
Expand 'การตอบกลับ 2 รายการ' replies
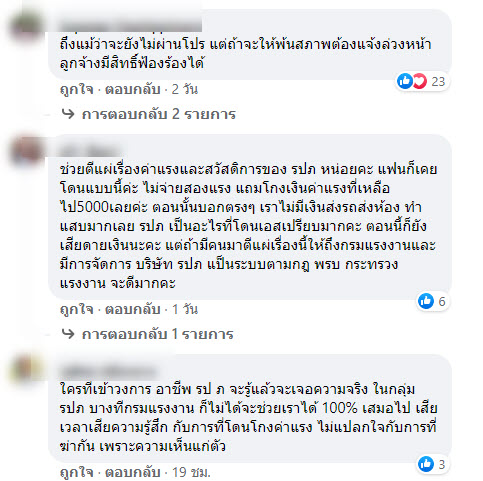pos(159,114)
